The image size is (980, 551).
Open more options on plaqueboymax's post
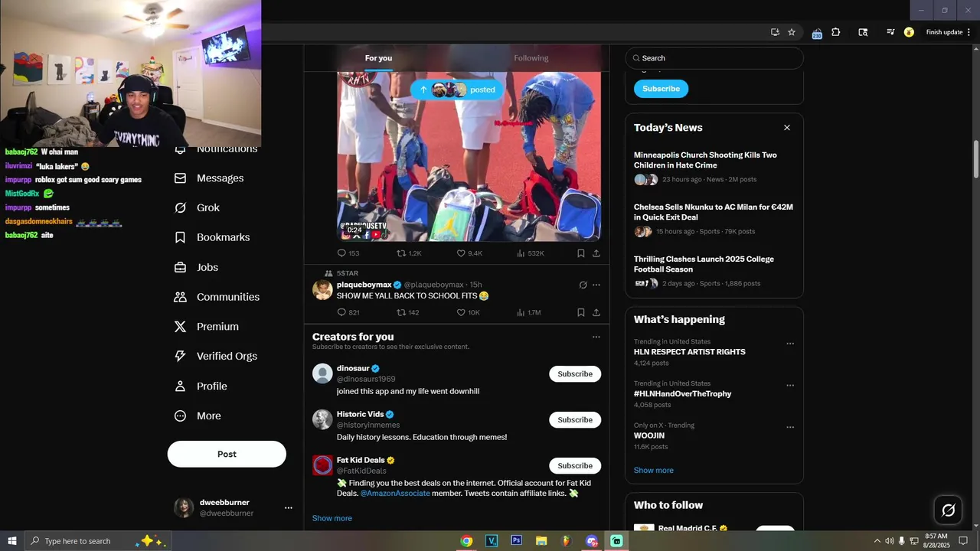[596, 285]
